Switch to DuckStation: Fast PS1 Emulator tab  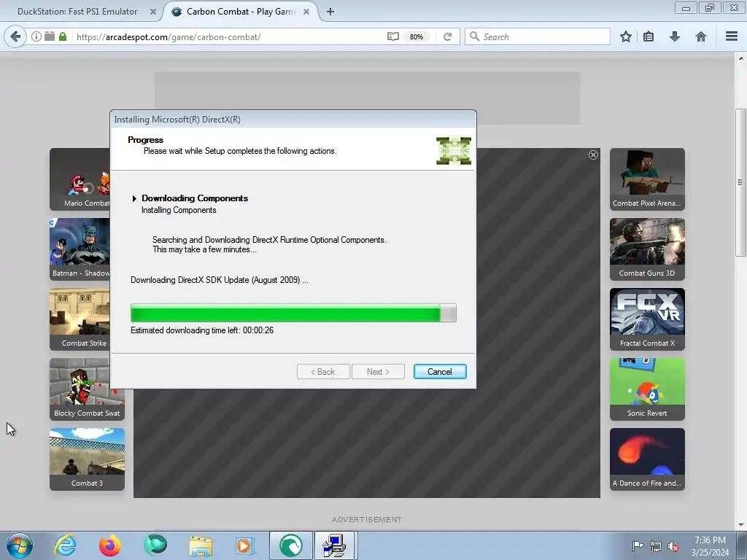(x=77, y=12)
